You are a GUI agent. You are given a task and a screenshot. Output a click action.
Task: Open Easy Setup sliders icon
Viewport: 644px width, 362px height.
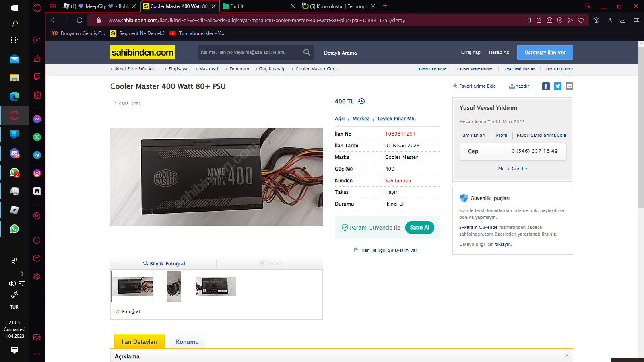click(x=636, y=20)
